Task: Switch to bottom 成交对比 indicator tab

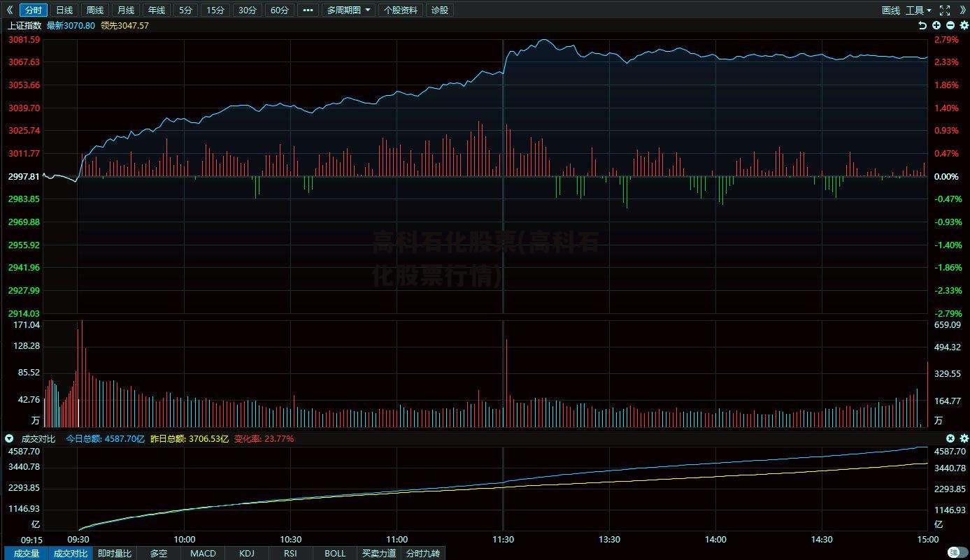Action: (x=71, y=553)
